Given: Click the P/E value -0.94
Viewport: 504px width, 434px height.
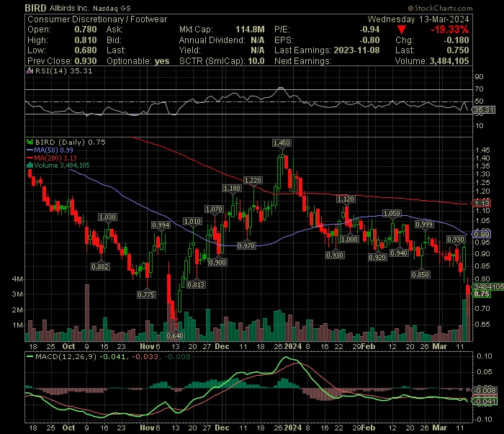Looking at the screenshot, I should (369, 30).
